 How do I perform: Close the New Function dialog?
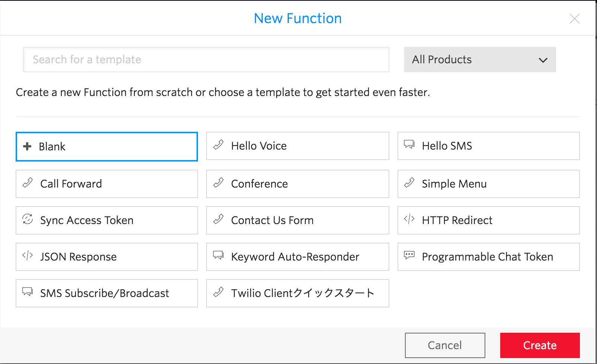point(574,19)
